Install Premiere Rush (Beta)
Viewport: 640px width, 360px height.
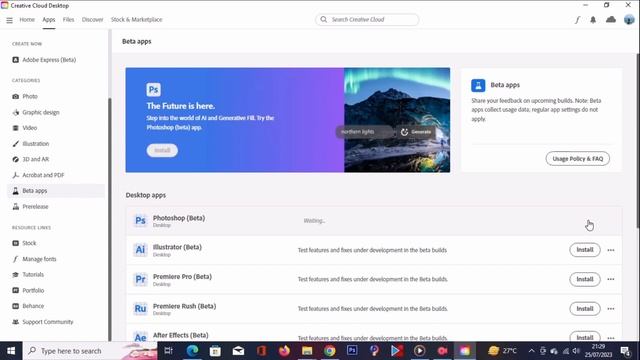tap(584, 309)
